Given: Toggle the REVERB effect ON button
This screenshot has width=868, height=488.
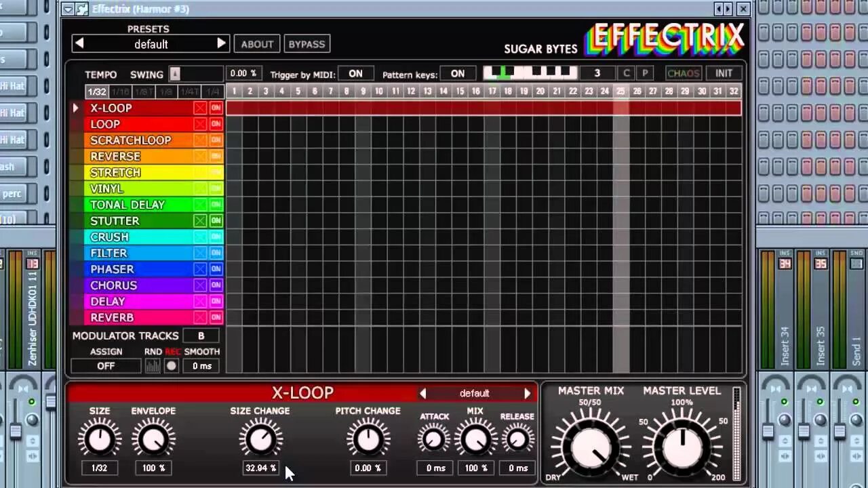Looking at the screenshot, I should (x=216, y=317).
